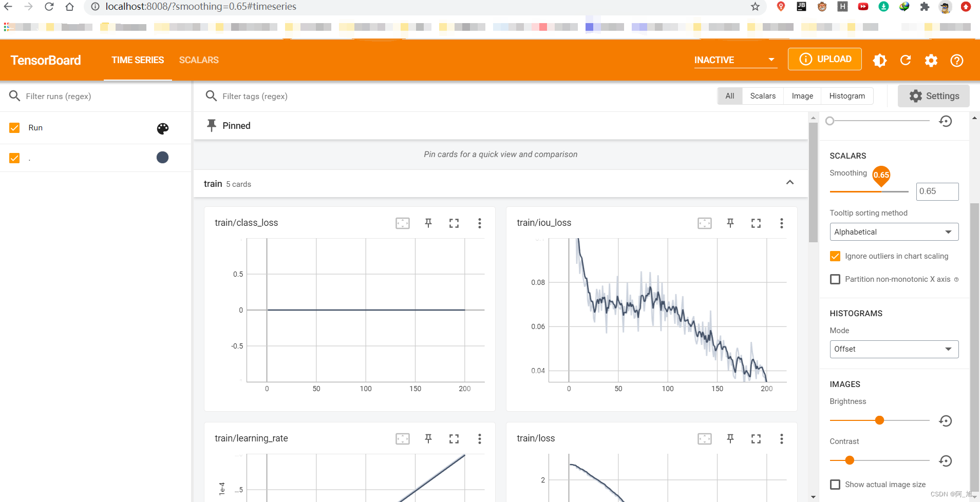
Task: Filter cards to Histogram only
Action: (847, 96)
